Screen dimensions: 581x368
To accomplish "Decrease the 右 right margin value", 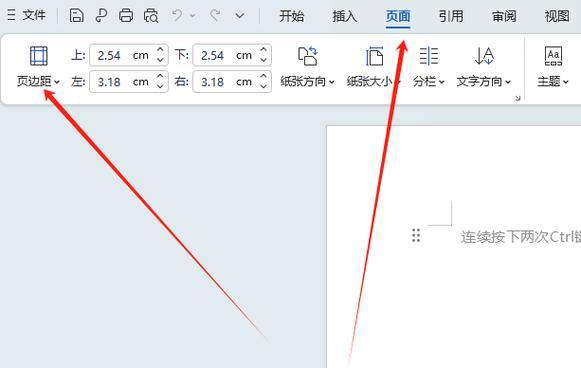I will point(263,86).
